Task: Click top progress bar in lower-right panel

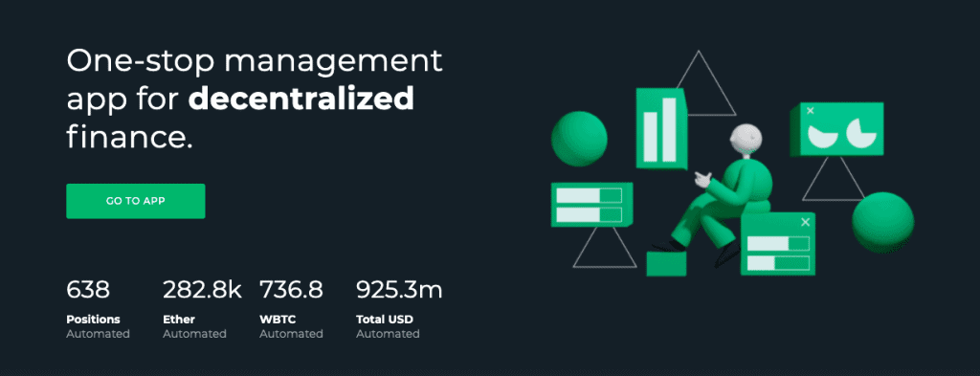Action: [778, 244]
